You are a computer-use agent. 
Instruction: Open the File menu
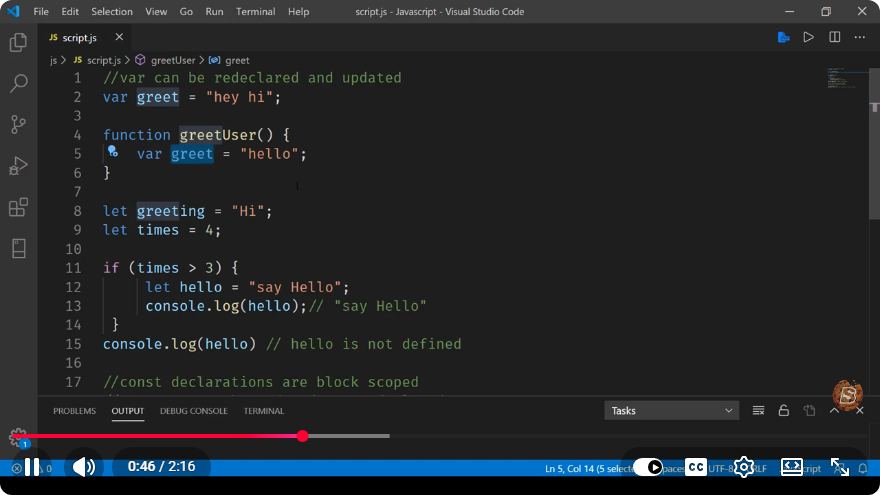point(41,11)
